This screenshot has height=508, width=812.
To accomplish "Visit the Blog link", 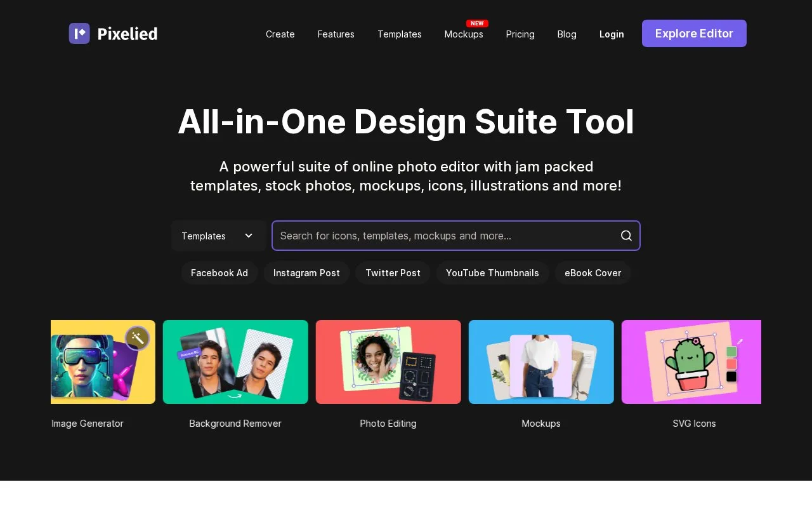I will coord(567,34).
